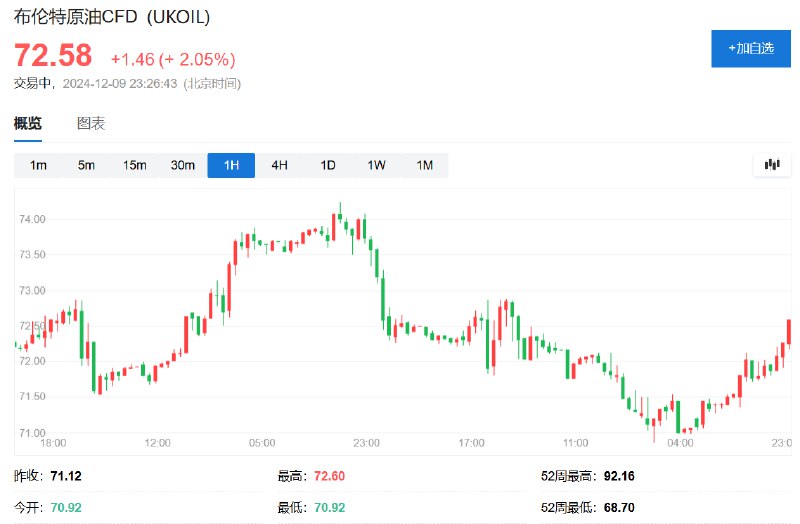Image resolution: width=800 pixels, height=524 pixels.
Task: Click the 11:00 time axis label
Action: point(576,443)
